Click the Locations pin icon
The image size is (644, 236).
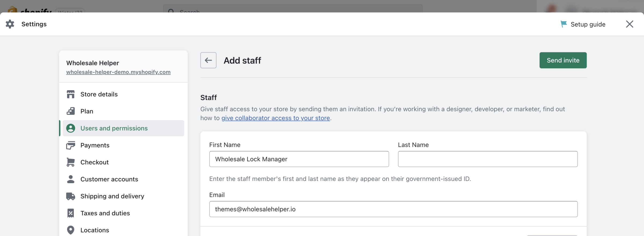coord(71,230)
